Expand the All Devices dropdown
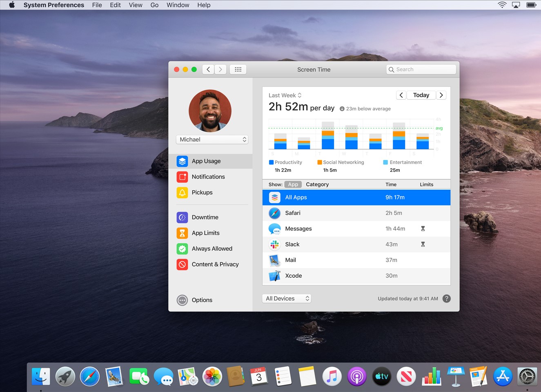 [x=287, y=299]
